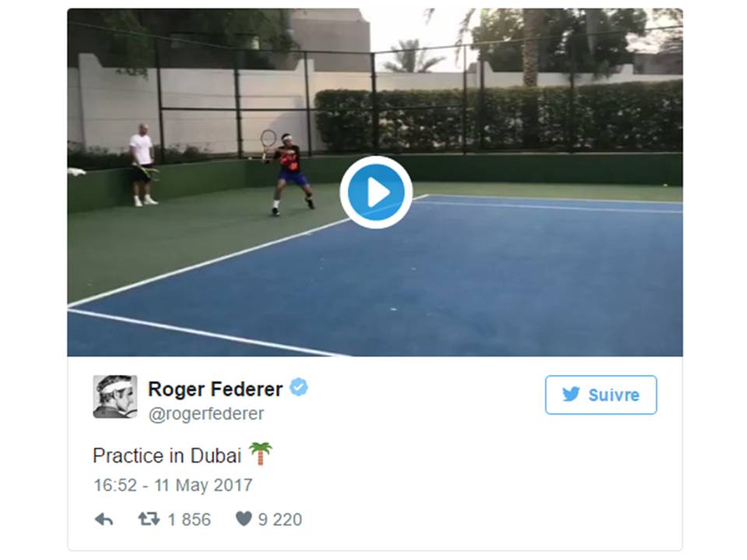Click the blue verified badge
747x560 pixels.
[x=299, y=387]
